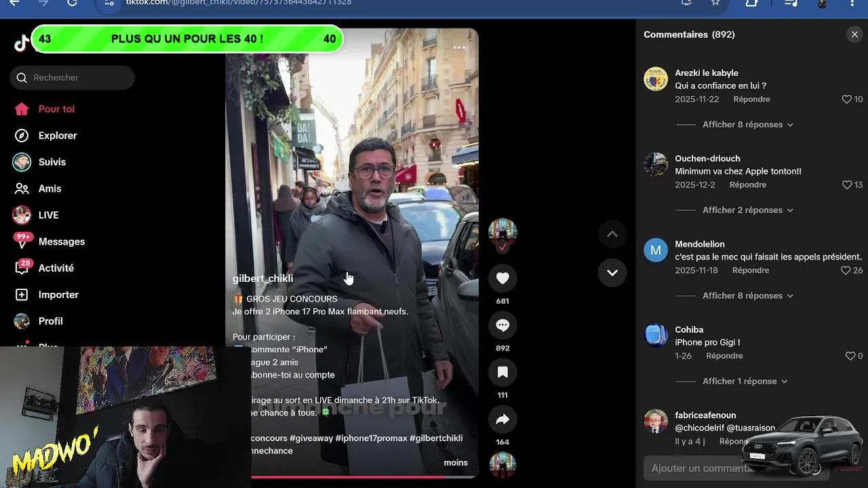
Task: Open comments via the speech bubble icon
Action: pyautogui.click(x=502, y=325)
